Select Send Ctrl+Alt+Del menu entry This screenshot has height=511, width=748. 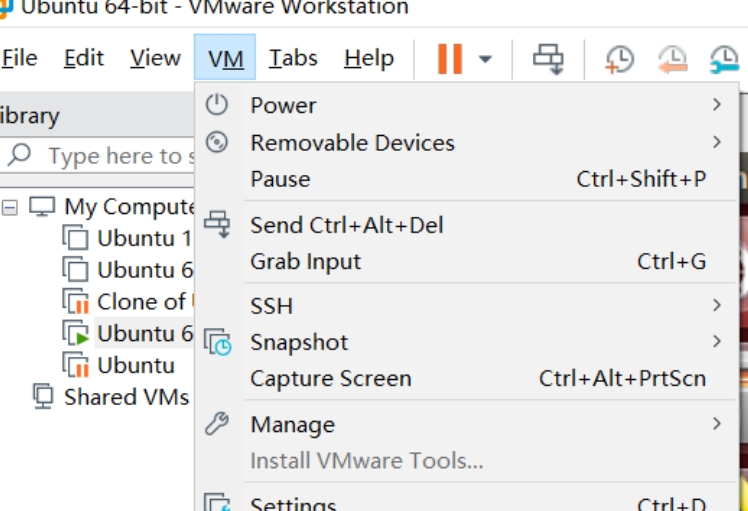click(x=467, y=225)
